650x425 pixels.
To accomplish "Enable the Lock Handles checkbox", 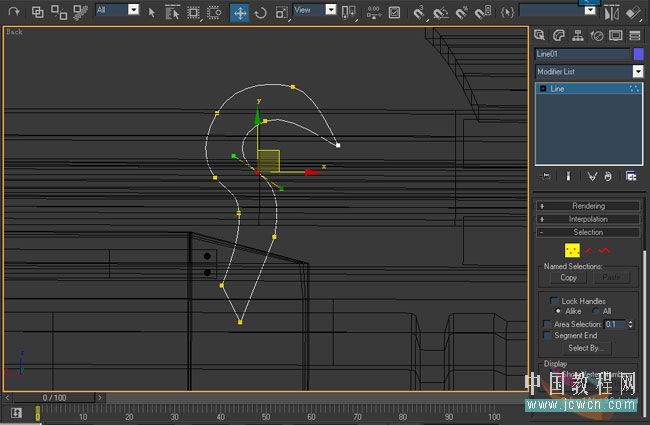I will click(x=554, y=301).
